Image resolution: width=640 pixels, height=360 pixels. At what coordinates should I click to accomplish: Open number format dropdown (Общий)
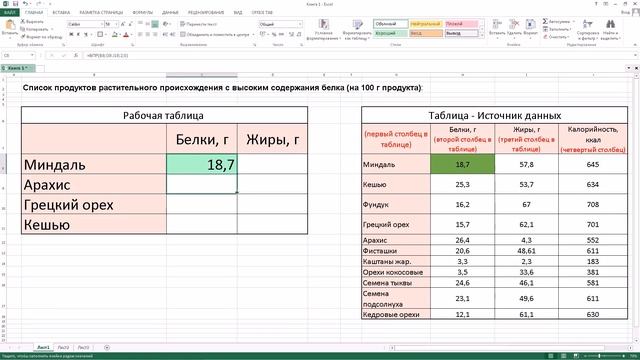(300, 24)
